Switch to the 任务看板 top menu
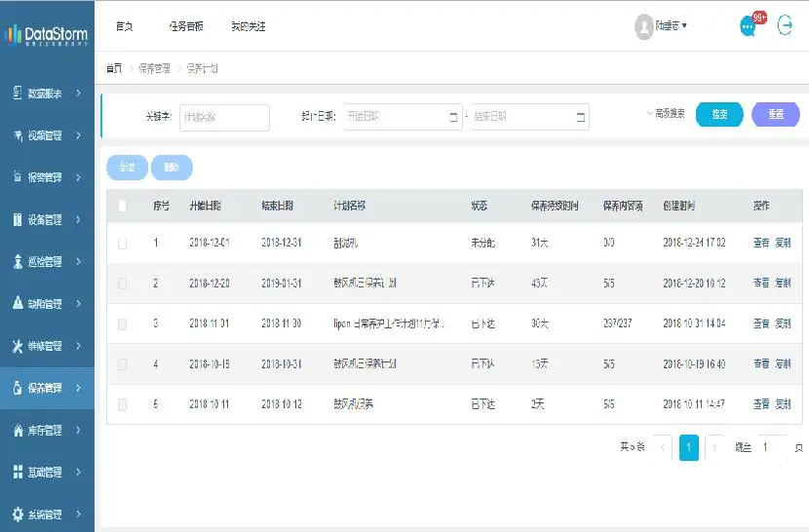Viewport: 809px width, 532px height. point(186,26)
